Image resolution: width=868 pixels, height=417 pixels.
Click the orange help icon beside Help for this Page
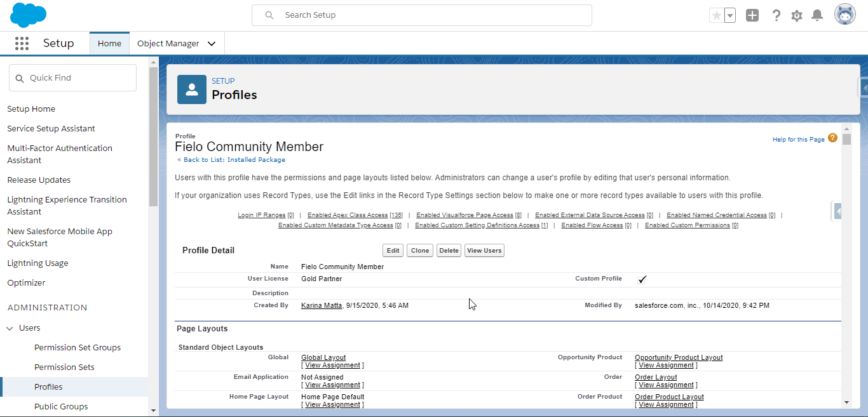[x=832, y=138]
